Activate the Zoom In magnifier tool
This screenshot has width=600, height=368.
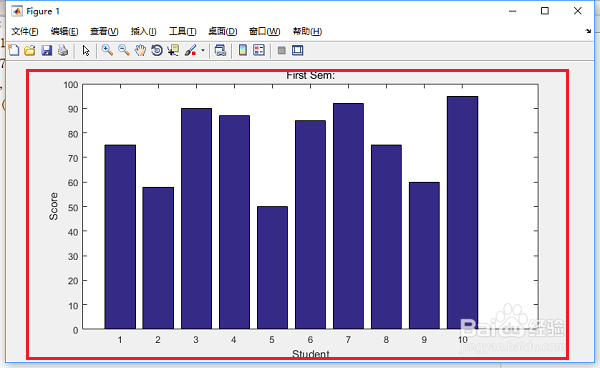(107, 50)
